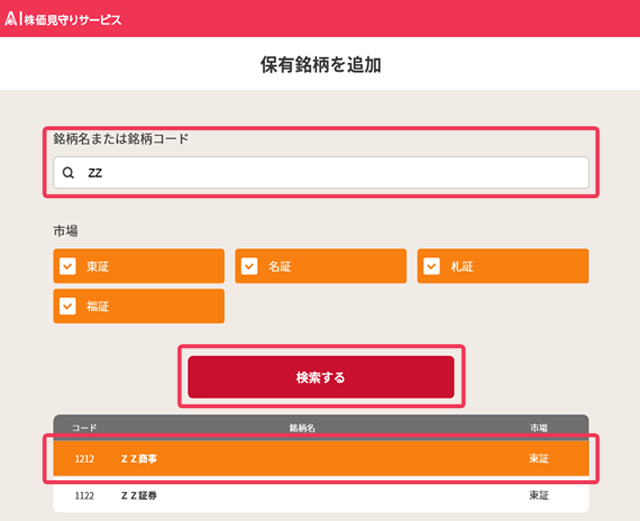Click the AI logo icon in header
This screenshot has width=640, height=521.
click(x=13, y=18)
